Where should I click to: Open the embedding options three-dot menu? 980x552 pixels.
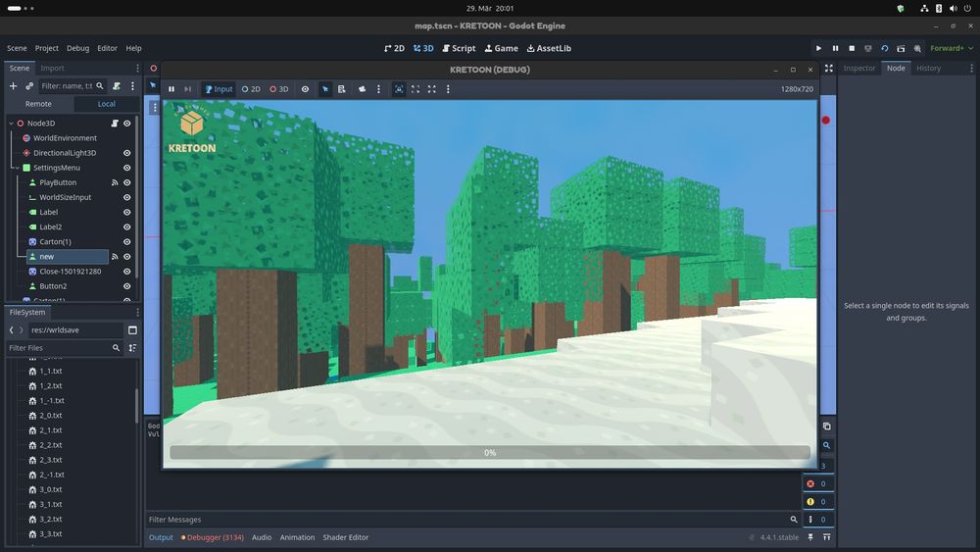pos(448,89)
